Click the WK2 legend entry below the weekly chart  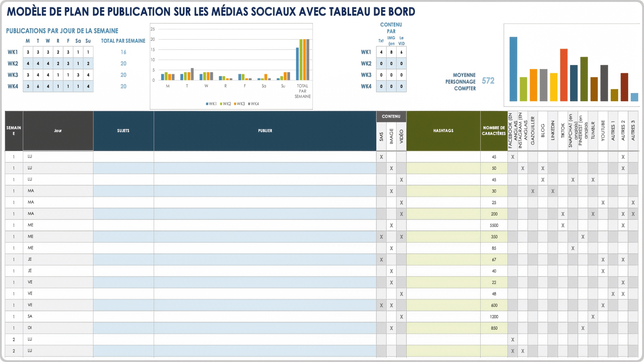click(x=225, y=104)
